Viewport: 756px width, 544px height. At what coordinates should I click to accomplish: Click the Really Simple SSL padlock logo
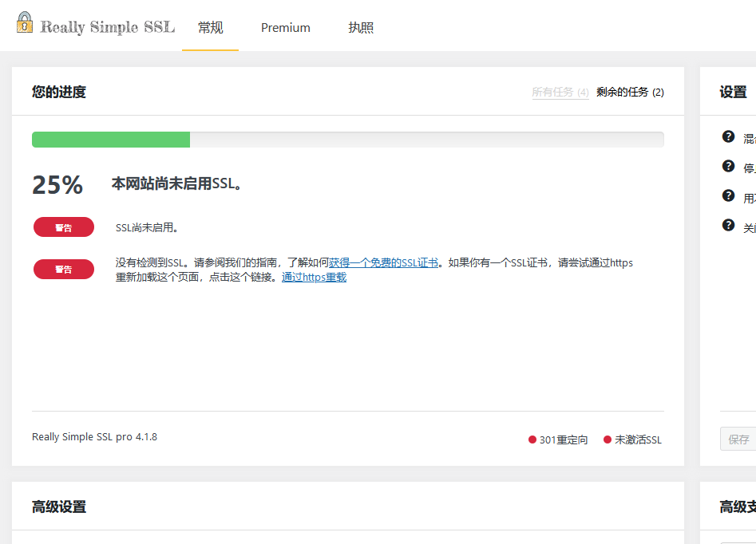pyautogui.click(x=26, y=22)
